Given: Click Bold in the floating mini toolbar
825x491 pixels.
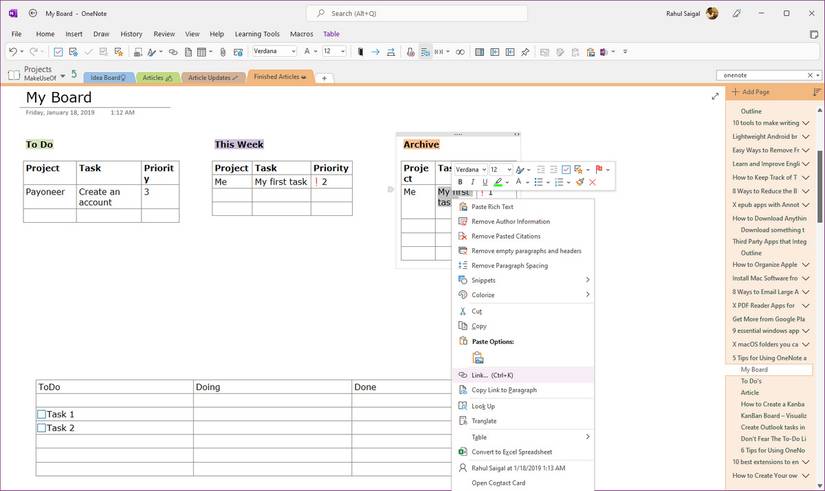Looking at the screenshot, I should point(460,182).
